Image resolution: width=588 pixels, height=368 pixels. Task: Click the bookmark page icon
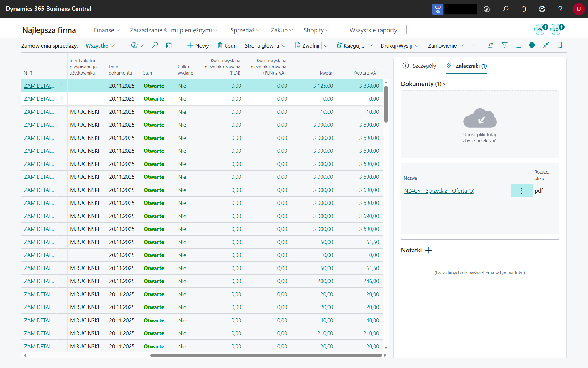560,45
